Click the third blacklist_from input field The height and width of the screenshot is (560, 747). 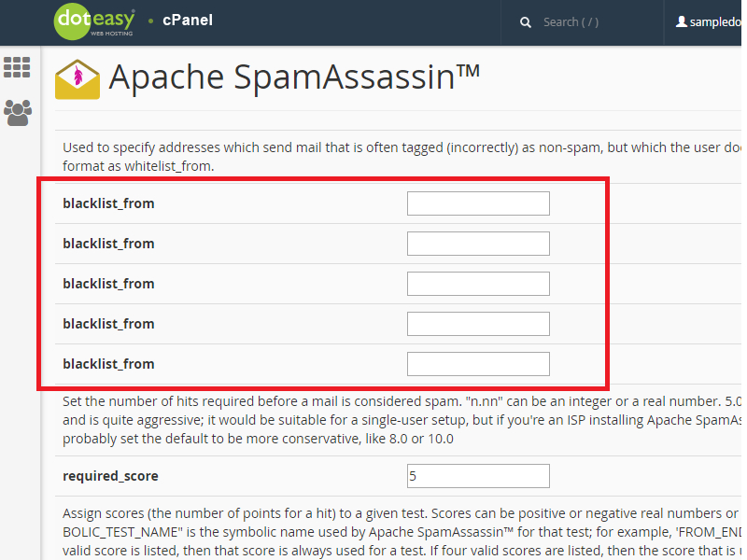click(478, 284)
